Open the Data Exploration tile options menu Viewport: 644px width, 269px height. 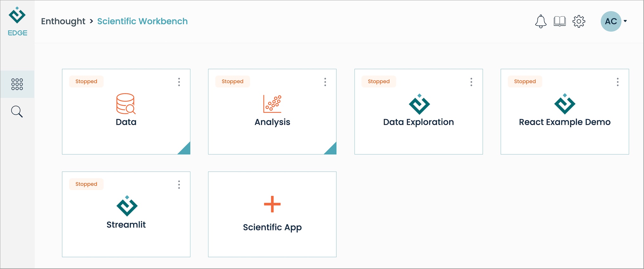(x=471, y=82)
